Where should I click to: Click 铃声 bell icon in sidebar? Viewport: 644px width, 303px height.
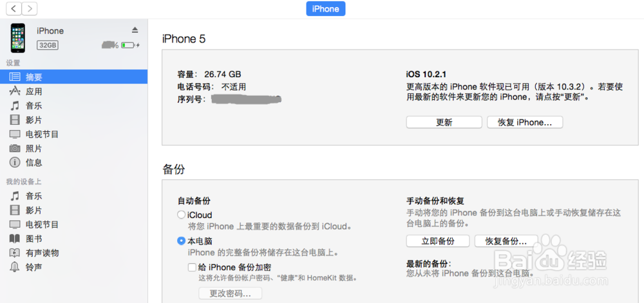[x=15, y=267]
